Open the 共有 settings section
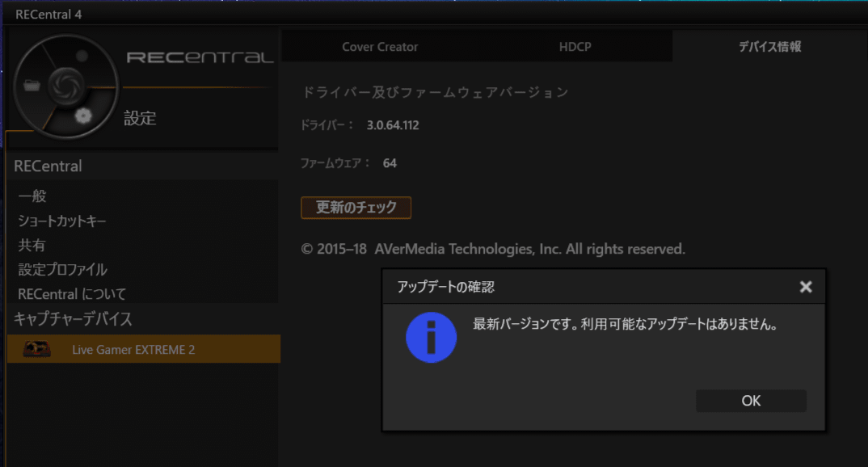This screenshot has width=868, height=467. [32, 245]
